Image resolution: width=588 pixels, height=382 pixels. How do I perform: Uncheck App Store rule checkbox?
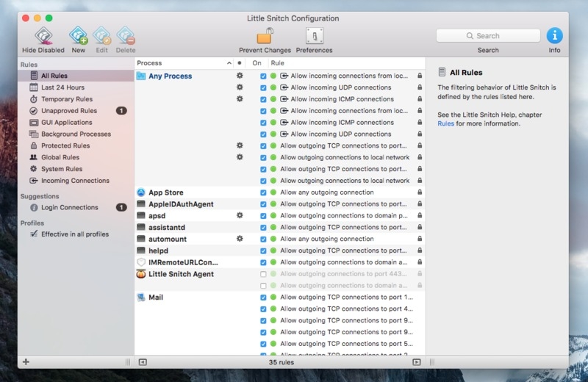(263, 192)
